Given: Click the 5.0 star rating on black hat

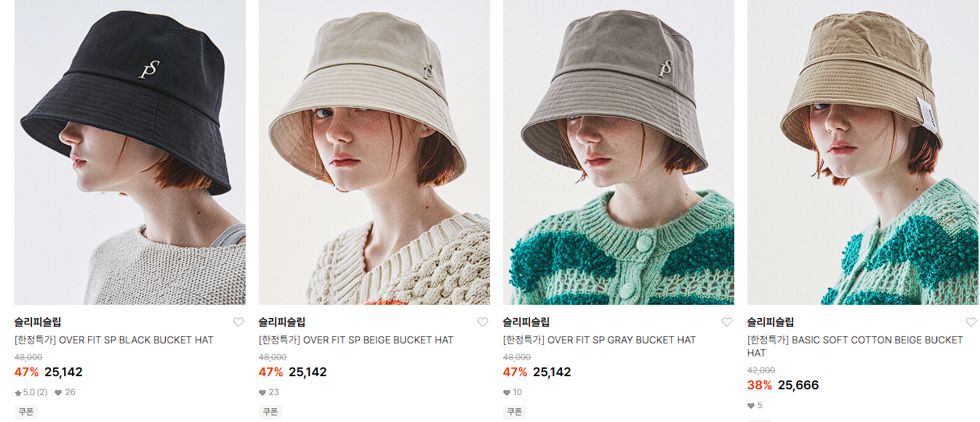Looking at the screenshot, I should tap(31, 392).
